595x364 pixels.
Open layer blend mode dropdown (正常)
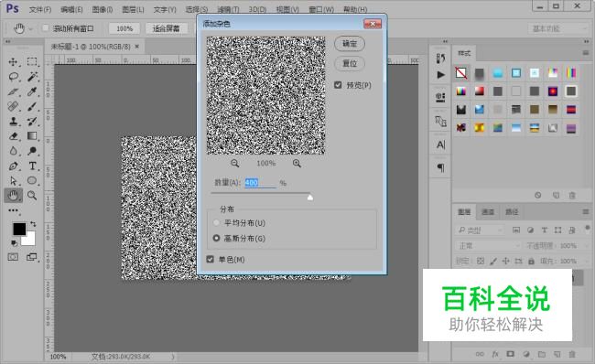[488, 246]
